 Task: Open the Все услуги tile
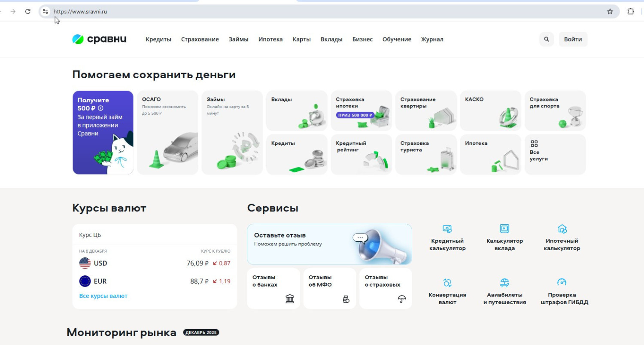[x=555, y=154]
